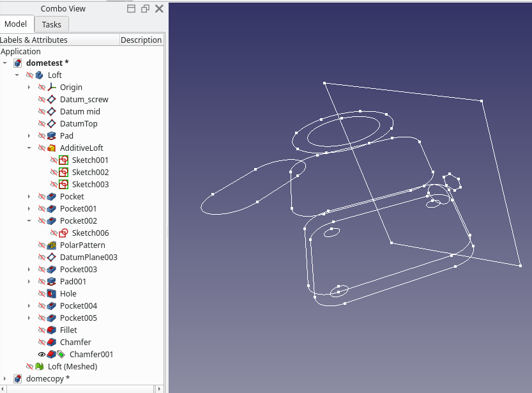Select the Fillet feature icon

click(x=50, y=330)
